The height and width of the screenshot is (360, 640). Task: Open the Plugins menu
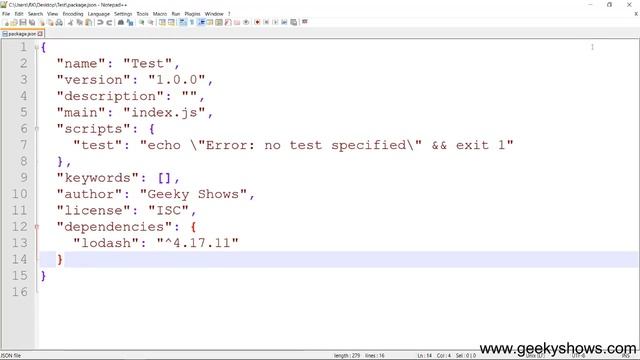[192, 14]
